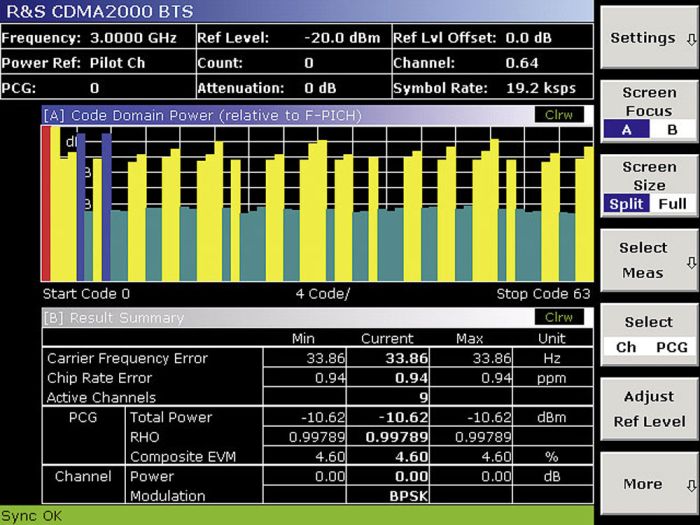Click the Channel Power current value 0.00

click(x=412, y=476)
